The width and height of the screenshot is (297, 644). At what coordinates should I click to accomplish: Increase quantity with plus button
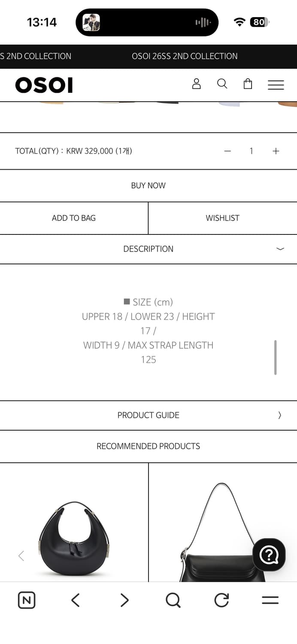coord(276,151)
